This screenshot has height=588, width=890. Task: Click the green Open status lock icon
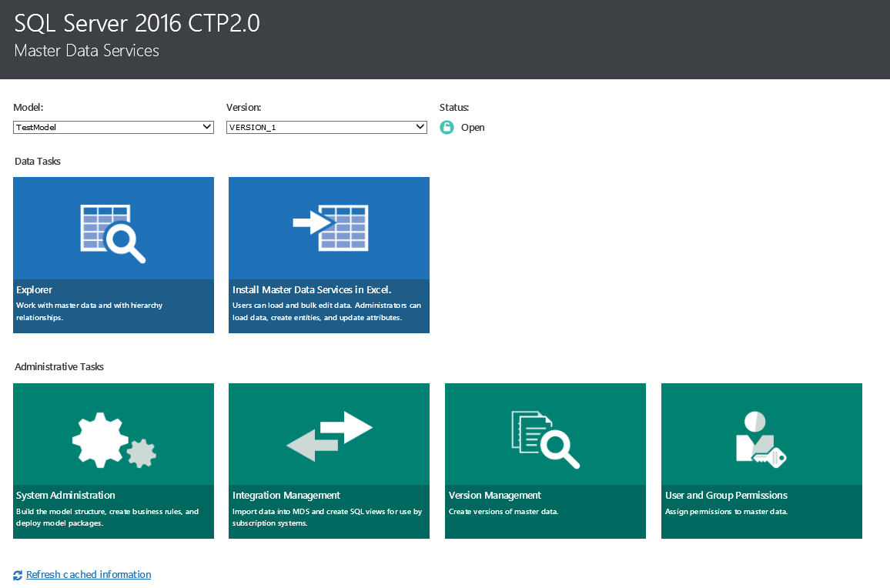point(447,127)
